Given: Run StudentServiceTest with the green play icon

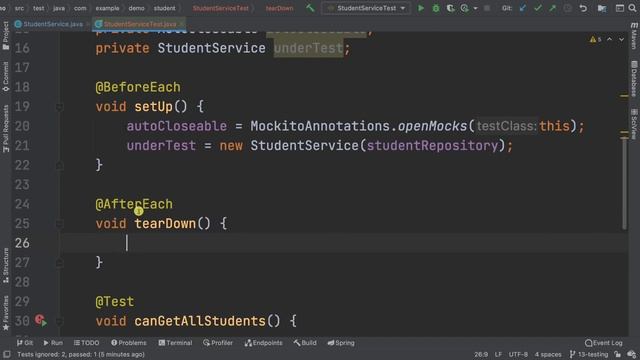Looking at the screenshot, I should [x=420, y=8].
